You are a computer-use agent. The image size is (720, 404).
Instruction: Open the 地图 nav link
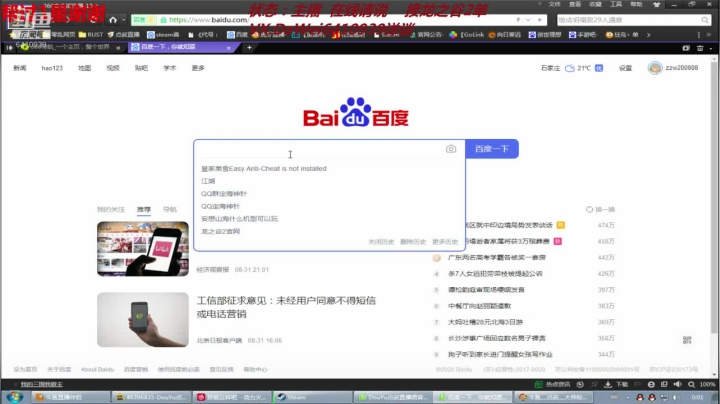84,68
